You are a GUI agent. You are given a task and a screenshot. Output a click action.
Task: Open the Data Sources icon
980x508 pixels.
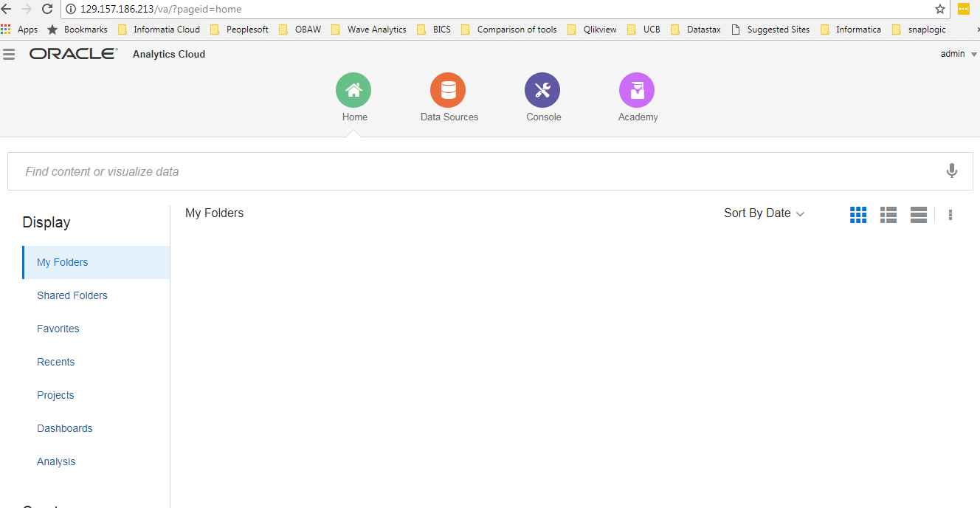pos(448,90)
